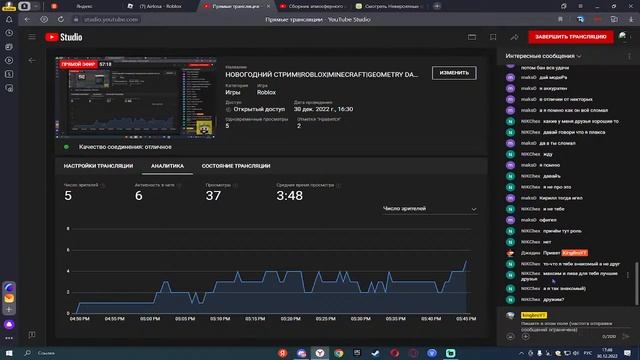Open Google Chrome from taskbar
The height and width of the screenshot is (360, 640).
pos(338,353)
